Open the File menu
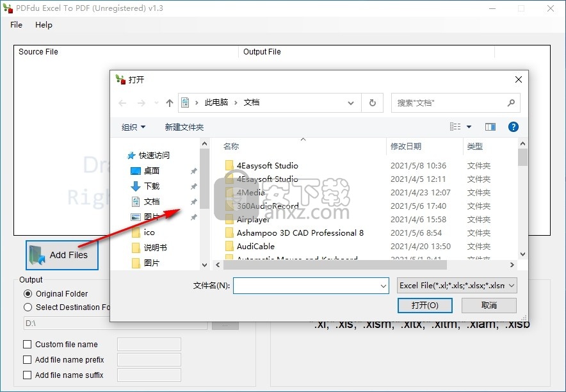Screen dimensions: 566x392 click(x=16, y=24)
